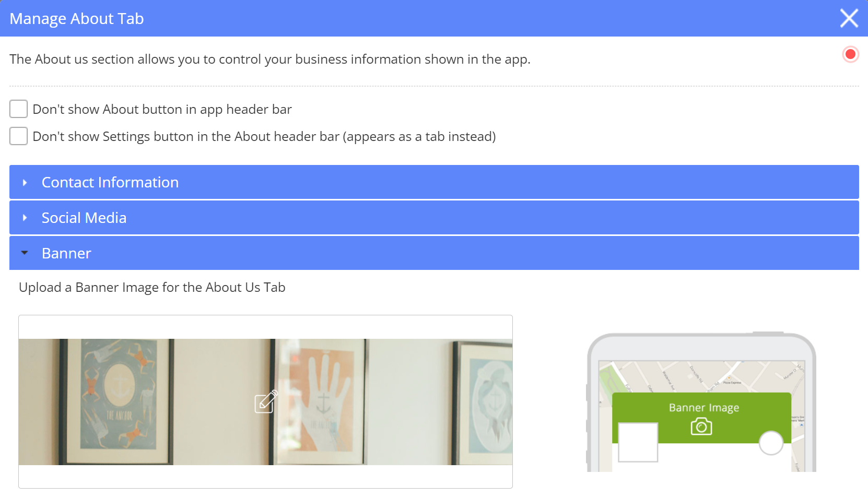Click the Banner section title text
Image resolution: width=868 pixels, height=497 pixels.
66,254
